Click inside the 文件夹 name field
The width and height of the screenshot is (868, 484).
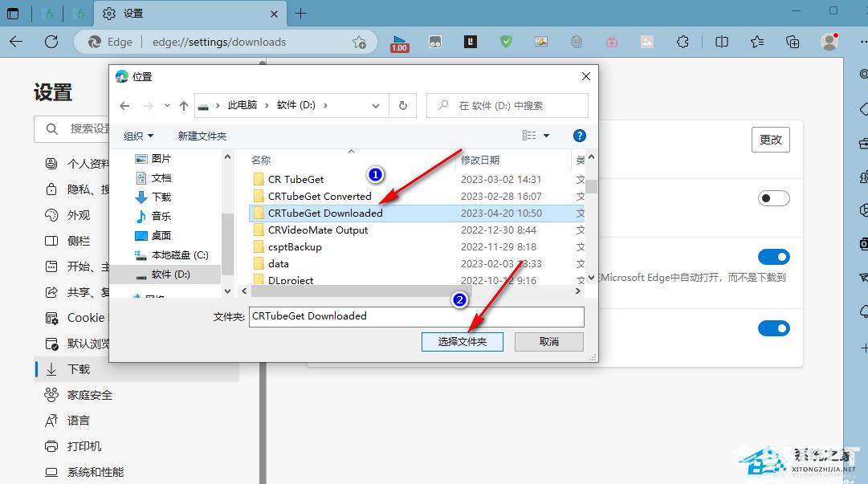coord(416,316)
